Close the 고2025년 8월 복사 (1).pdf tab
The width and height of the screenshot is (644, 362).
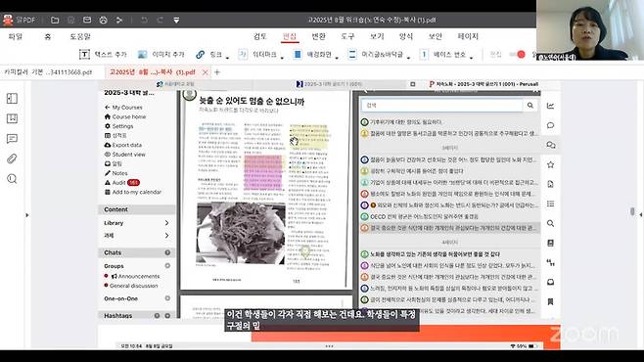click(x=205, y=72)
